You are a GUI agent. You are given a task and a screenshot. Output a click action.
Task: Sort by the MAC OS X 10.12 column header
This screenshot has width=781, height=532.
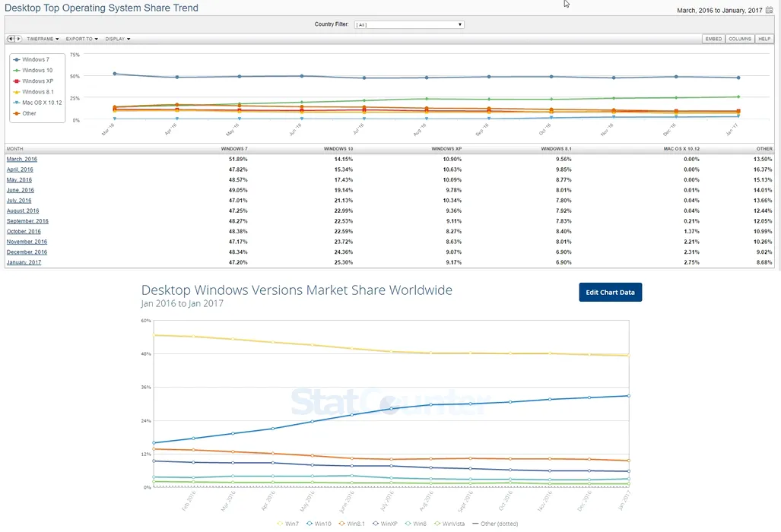(681, 149)
